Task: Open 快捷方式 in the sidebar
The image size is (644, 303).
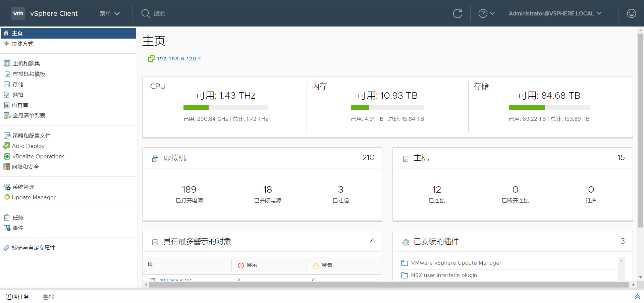Action: (x=22, y=44)
